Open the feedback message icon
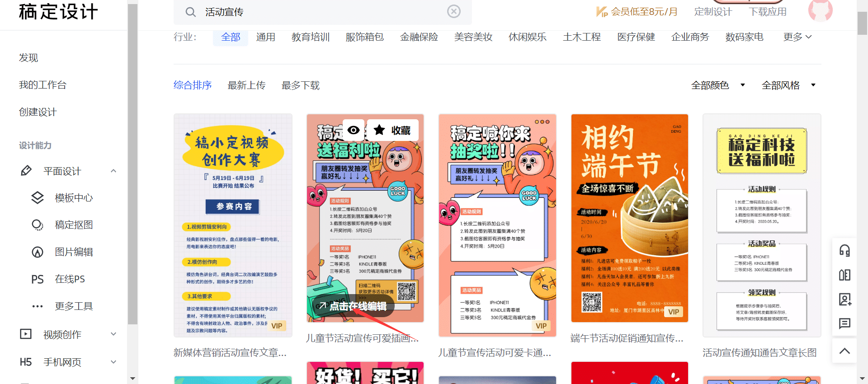Image resolution: width=868 pixels, height=384 pixels. pos(844,323)
